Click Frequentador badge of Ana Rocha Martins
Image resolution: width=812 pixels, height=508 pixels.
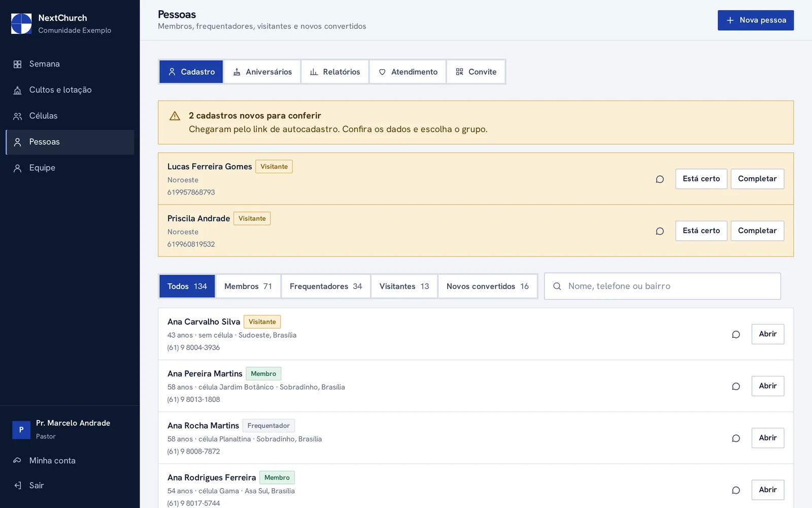click(x=268, y=425)
